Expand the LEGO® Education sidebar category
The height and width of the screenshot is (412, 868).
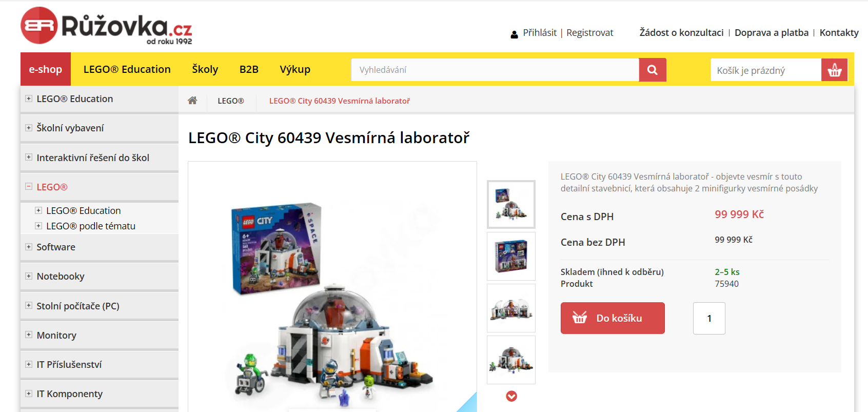29,99
